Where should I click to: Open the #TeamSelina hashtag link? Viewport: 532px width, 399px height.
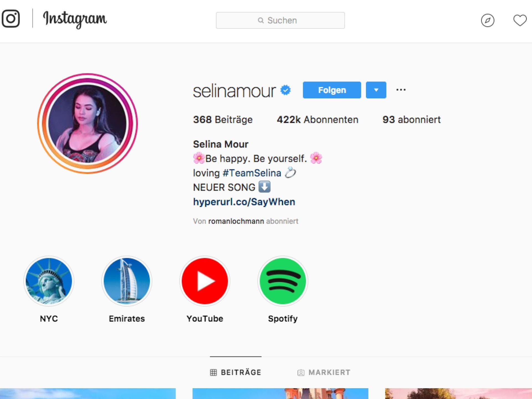point(252,173)
